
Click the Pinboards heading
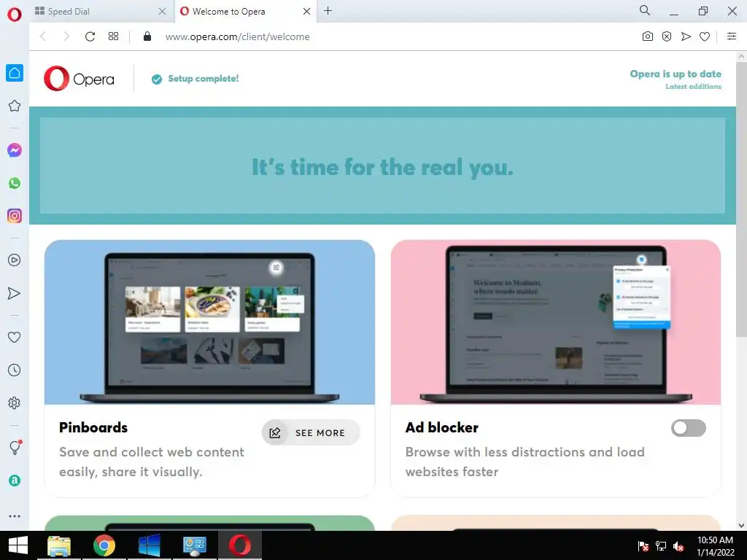[93, 427]
